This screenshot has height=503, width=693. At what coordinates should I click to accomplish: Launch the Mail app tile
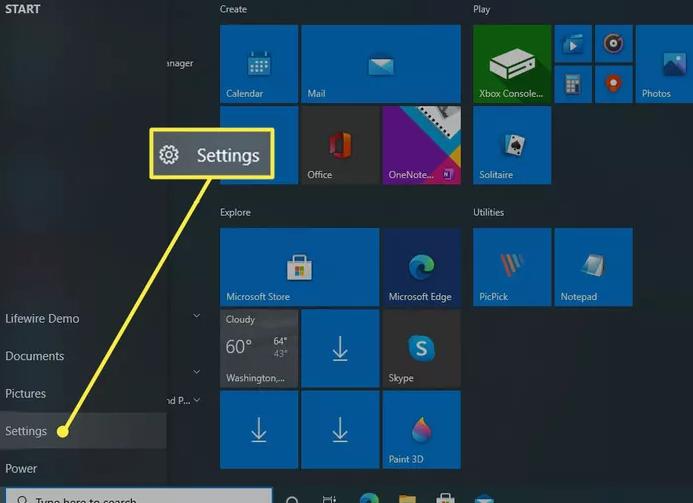coord(380,64)
